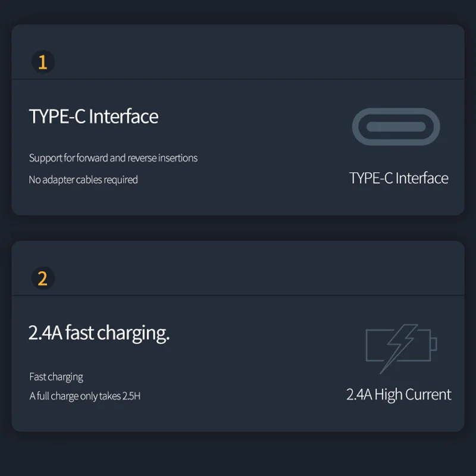476x476 pixels.
Task: Click the divider line under badge 1
Action: tap(238, 79)
